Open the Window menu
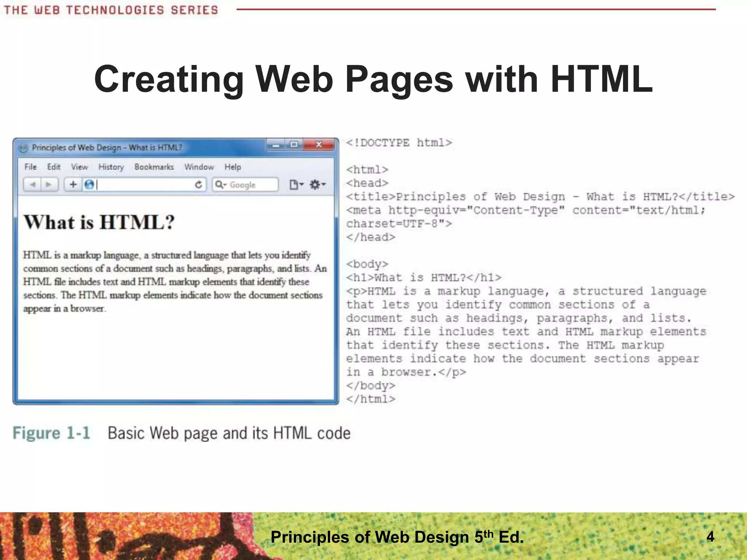This screenshot has width=747, height=560. [x=199, y=167]
